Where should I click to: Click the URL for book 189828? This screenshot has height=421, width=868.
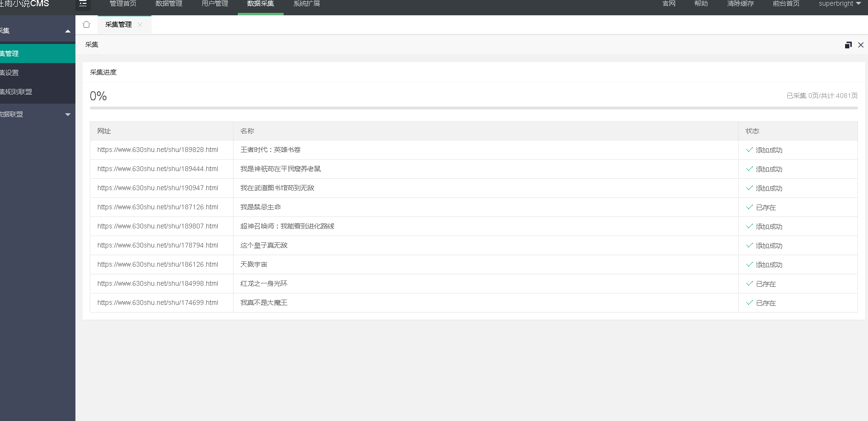[158, 150]
